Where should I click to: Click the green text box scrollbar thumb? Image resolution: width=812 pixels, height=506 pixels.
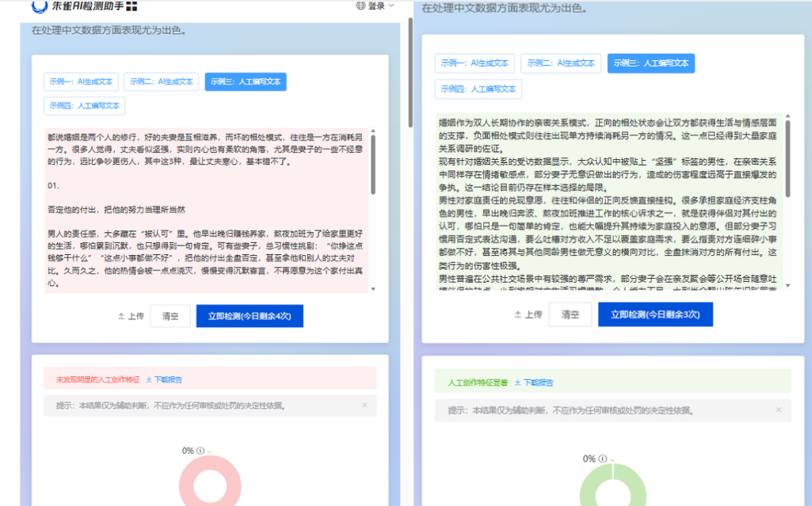click(x=787, y=158)
